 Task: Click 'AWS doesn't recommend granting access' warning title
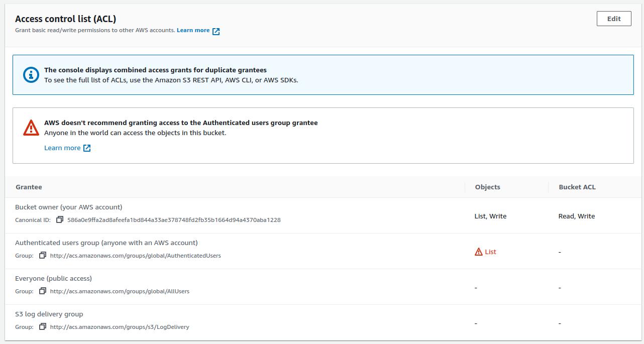point(181,123)
